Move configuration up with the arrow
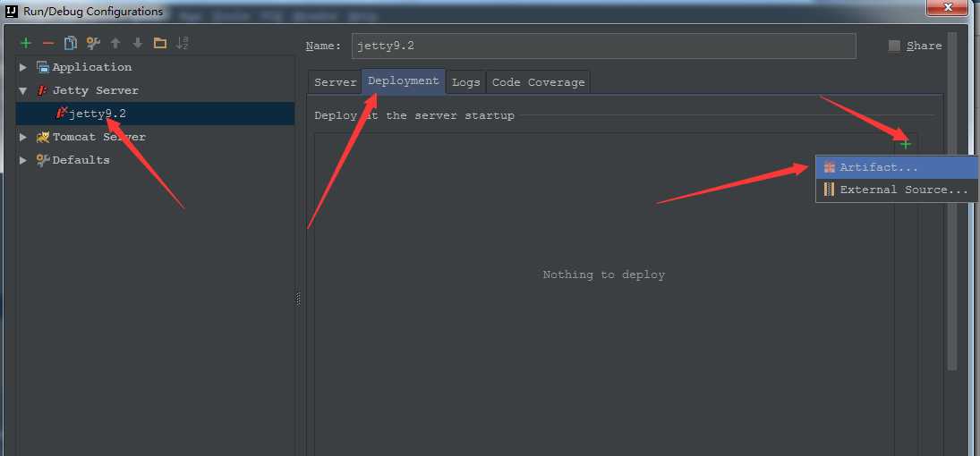The height and width of the screenshot is (456, 980). pyautogui.click(x=115, y=43)
